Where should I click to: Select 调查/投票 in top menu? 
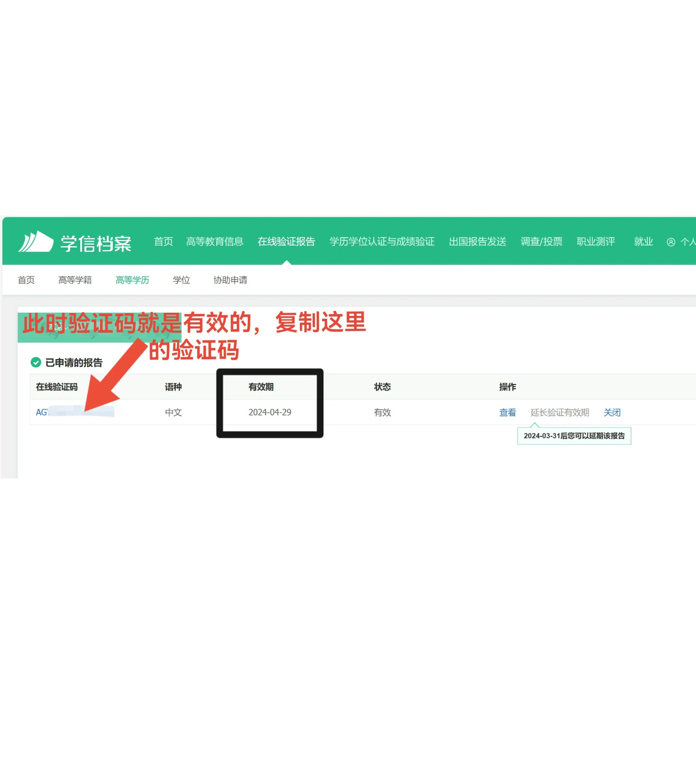coord(541,242)
